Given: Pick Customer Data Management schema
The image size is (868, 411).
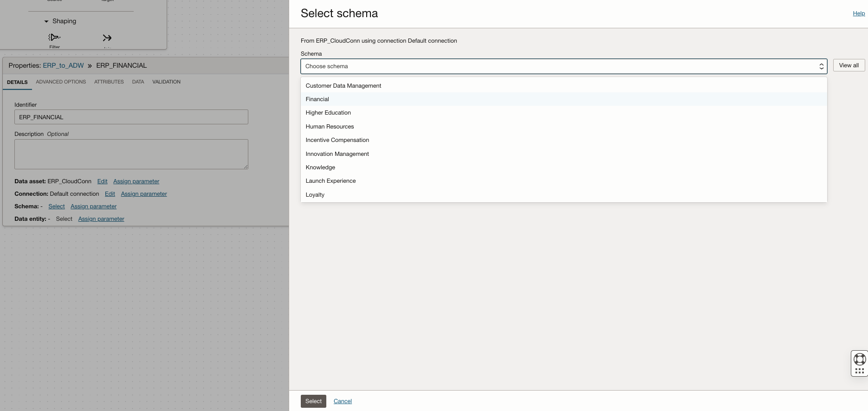Looking at the screenshot, I should (x=343, y=86).
